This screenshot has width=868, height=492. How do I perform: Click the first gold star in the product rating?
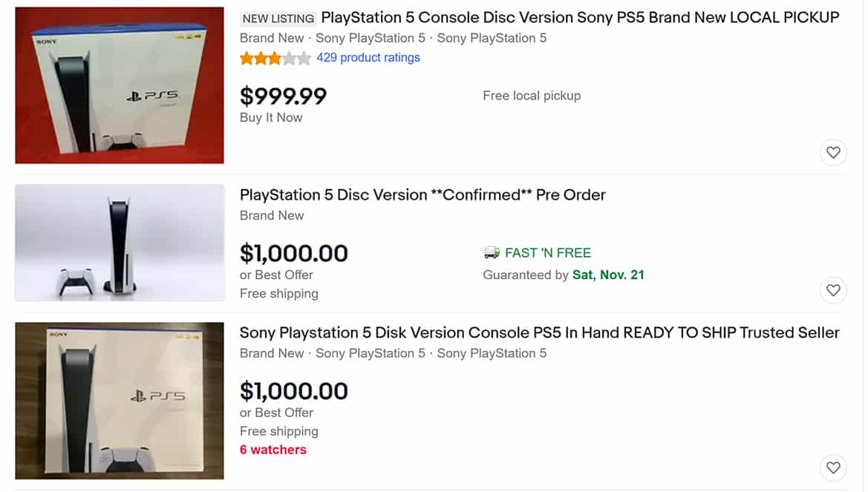click(x=245, y=57)
